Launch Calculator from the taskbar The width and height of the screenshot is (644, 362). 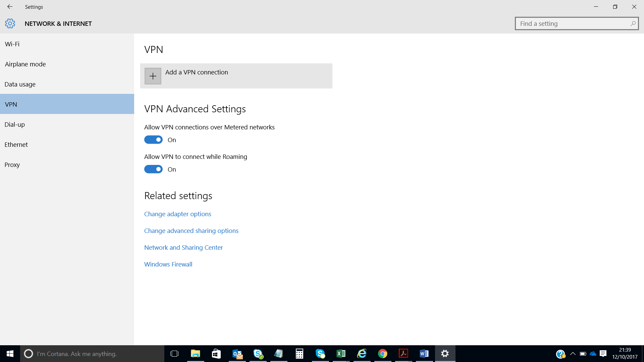pyautogui.click(x=300, y=354)
